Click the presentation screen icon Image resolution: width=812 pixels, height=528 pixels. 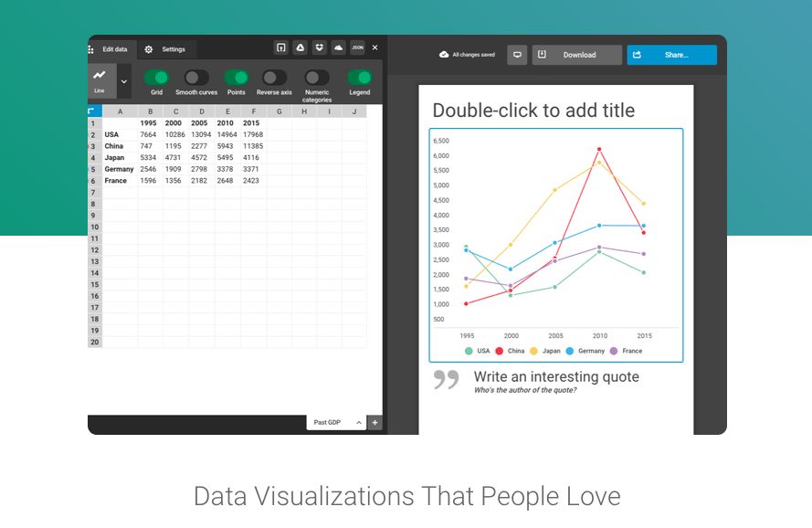[x=518, y=55]
